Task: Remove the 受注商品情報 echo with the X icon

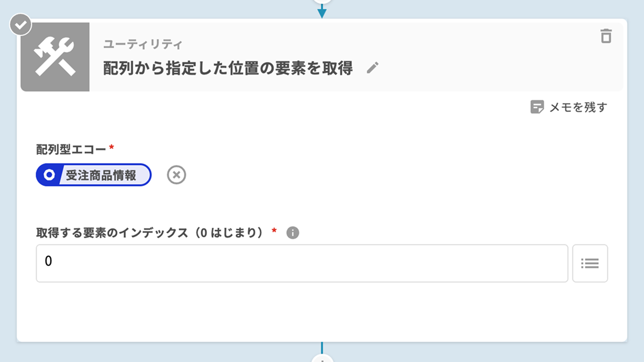Action: (x=177, y=175)
